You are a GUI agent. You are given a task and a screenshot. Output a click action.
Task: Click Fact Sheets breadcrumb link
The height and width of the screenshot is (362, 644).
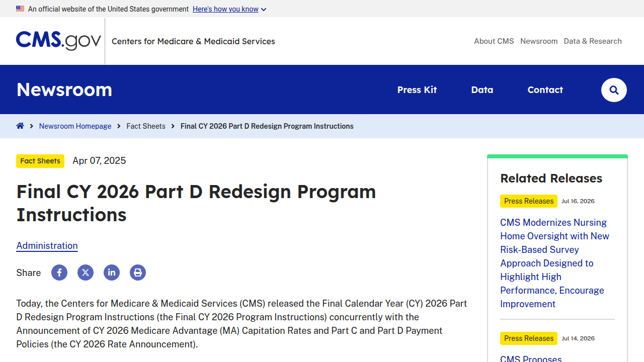(146, 126)
